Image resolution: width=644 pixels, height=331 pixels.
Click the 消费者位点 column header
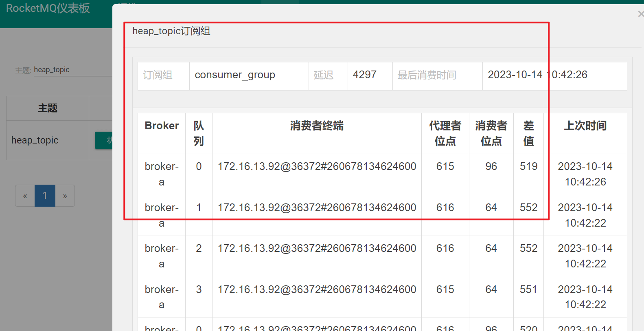[x=491, y=133]
